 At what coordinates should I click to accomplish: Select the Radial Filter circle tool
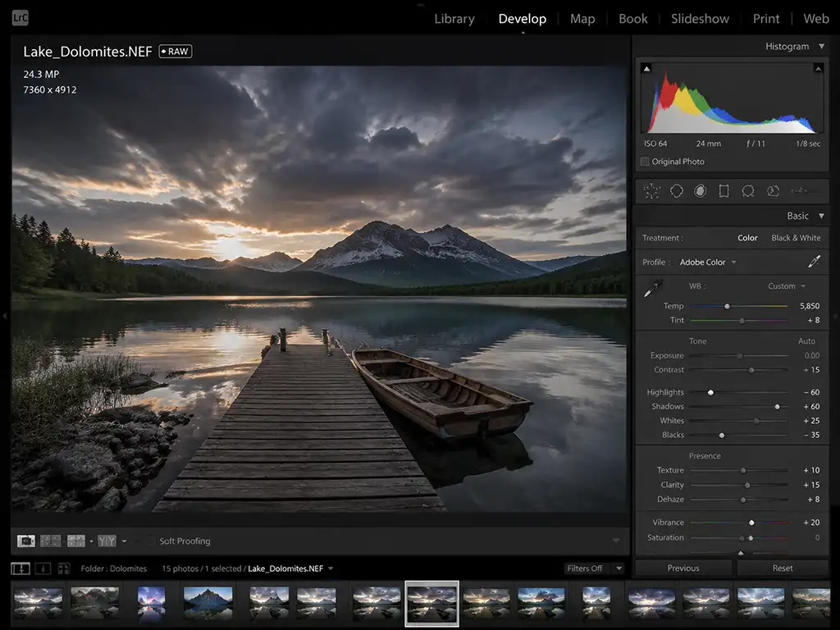click(748, 191)
